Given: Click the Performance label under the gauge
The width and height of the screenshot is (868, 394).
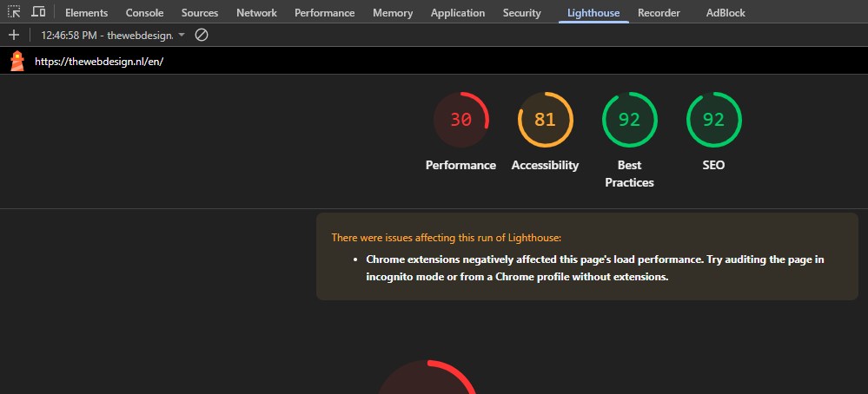Looking at the screenshot, I should 461,165.
